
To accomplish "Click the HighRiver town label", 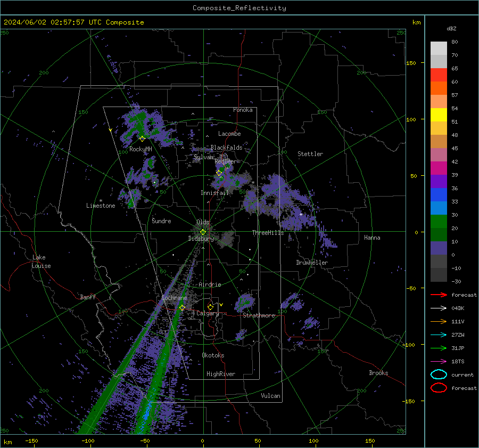I will [x=221, y=374].
